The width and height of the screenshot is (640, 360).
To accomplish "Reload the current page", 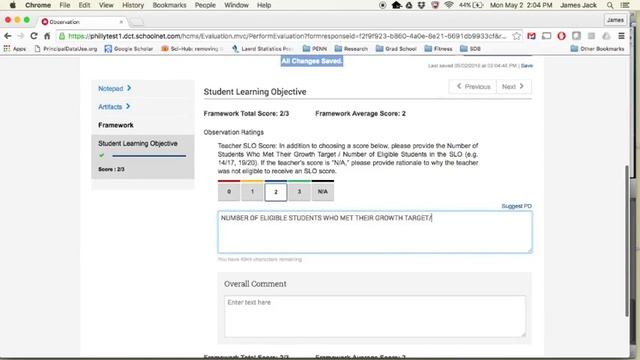I will [x=34, y=36].
